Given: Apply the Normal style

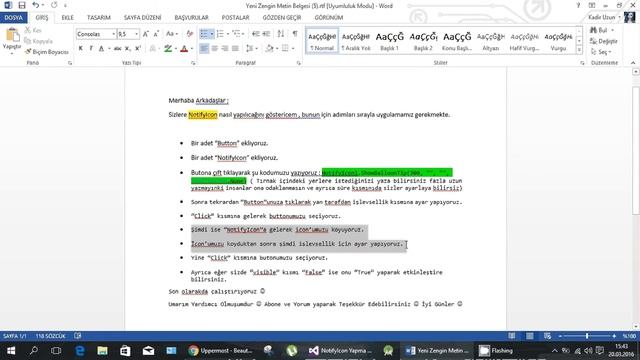Looking at the screenshot, I should pyautogui.click(x=322, y=41).
